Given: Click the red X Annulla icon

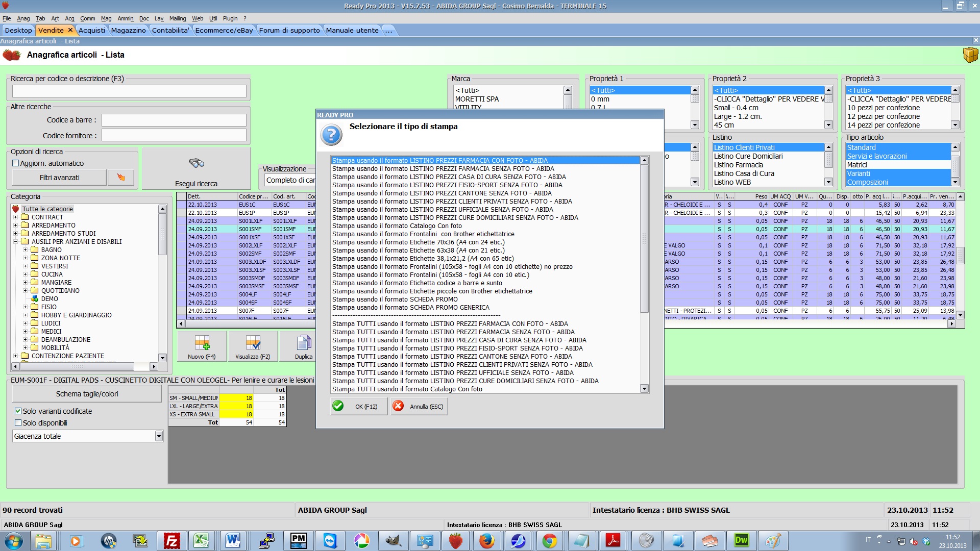Looking at the screenshot, I should [x=398, y=406].
